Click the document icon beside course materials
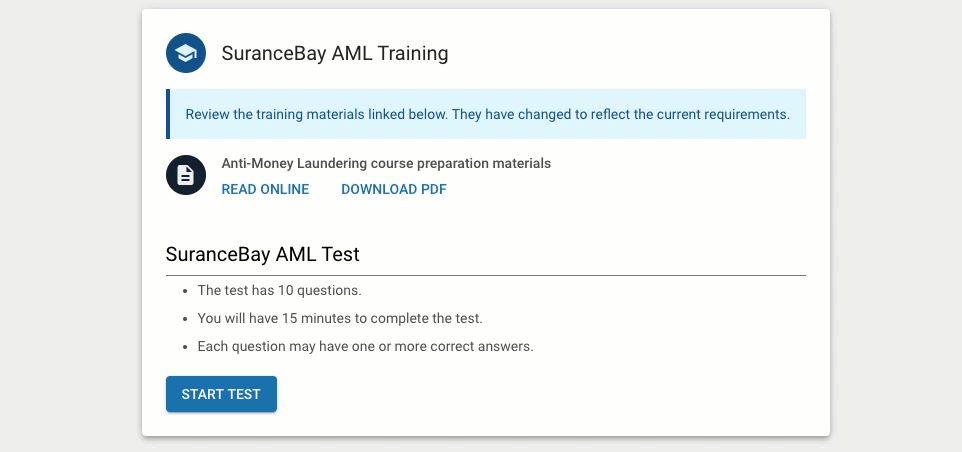Screen dimensions: 962x452 (186, 175)
